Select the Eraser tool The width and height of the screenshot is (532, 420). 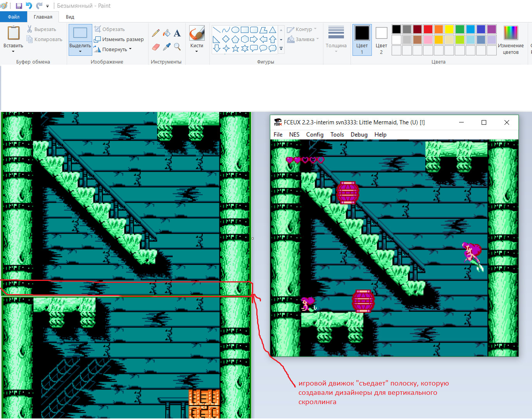156,47
